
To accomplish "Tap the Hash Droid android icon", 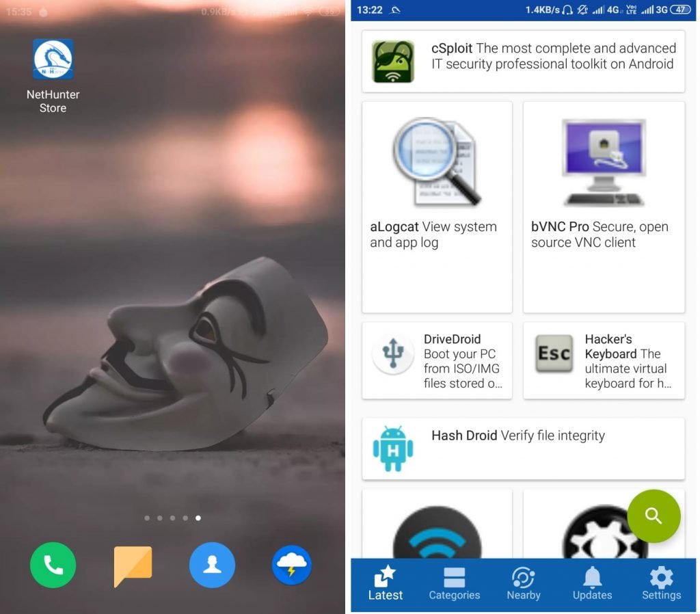I will coord(393,449).
